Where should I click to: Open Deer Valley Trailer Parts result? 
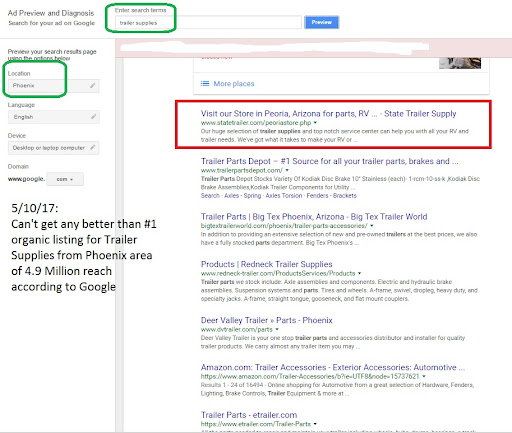[x=266, y=320]
